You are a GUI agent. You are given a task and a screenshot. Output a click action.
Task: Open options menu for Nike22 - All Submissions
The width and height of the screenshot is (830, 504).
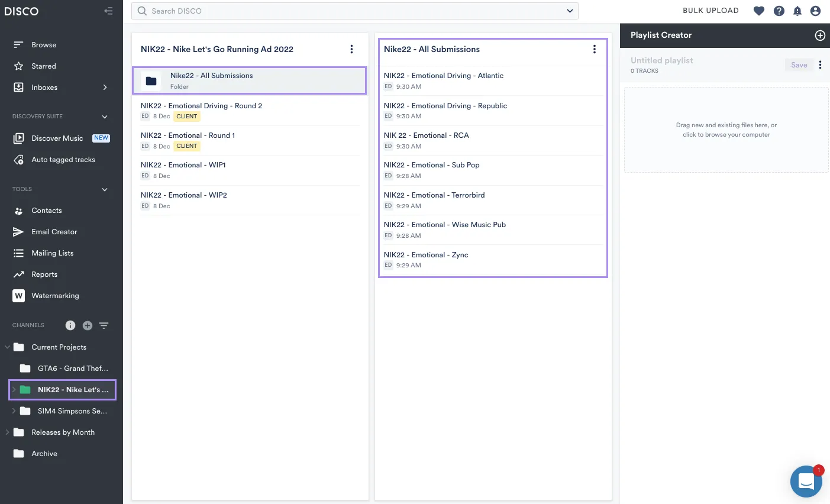click(x=595, y=49)
